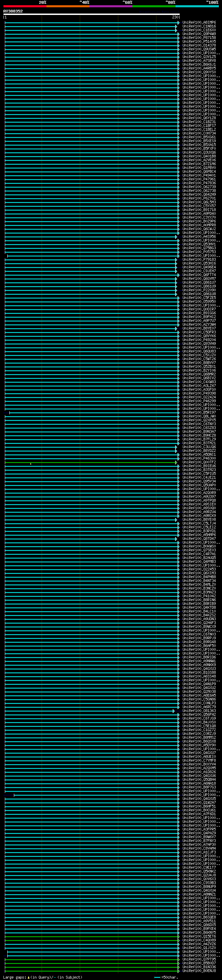This screenshot has height=980, width=222.
Task: Click hit label UniRef100_Q8TD47
Action: [199, 539]
